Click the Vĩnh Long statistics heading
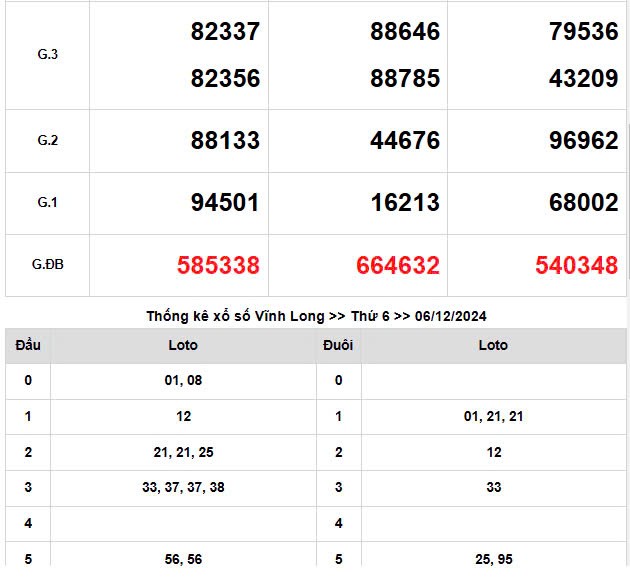This screenshot has width=630, height=579. 316,316
